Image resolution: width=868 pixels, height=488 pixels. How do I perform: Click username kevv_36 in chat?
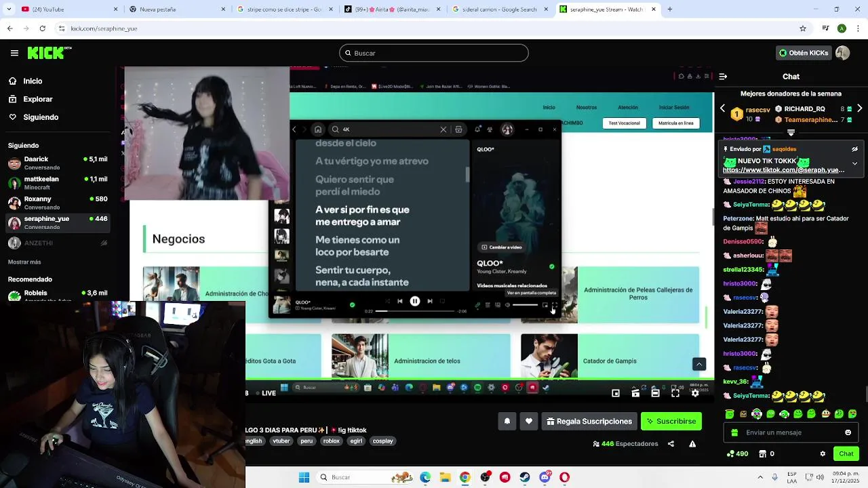(x=736, y=382)
